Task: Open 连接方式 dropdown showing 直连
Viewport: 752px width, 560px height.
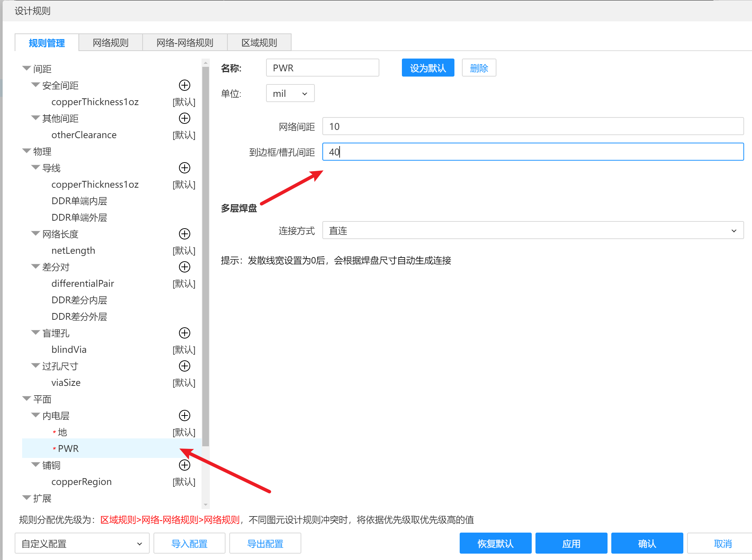Action: click(x=532, y=230)
